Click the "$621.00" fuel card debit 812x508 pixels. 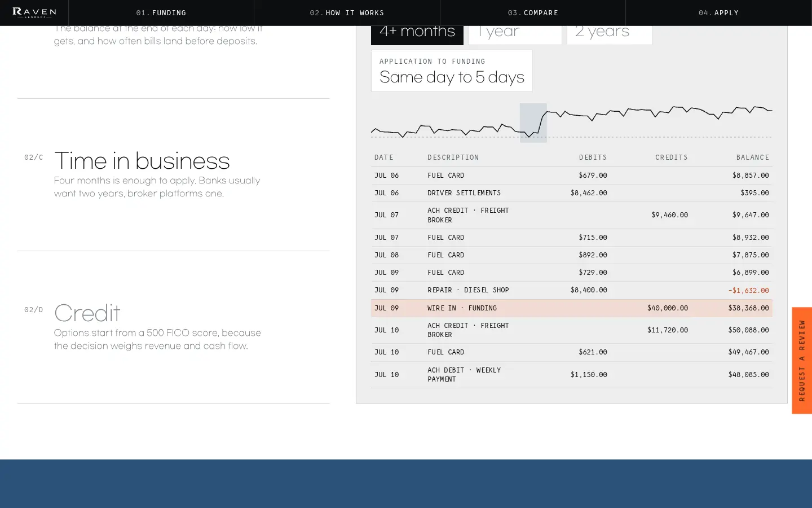click(x=593, y=352)
